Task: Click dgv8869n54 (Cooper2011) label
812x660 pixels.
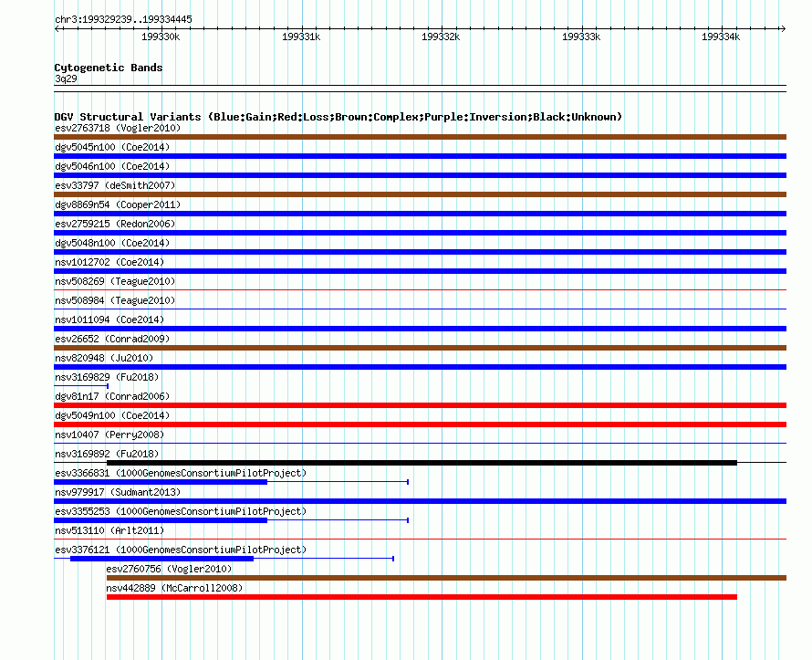Action: click(x=118, y=204)
